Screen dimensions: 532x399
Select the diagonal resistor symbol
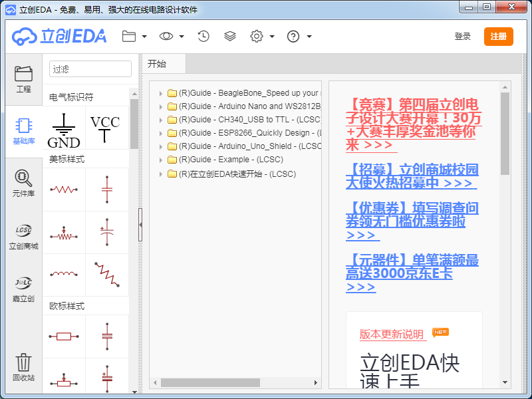click(107, 275)
